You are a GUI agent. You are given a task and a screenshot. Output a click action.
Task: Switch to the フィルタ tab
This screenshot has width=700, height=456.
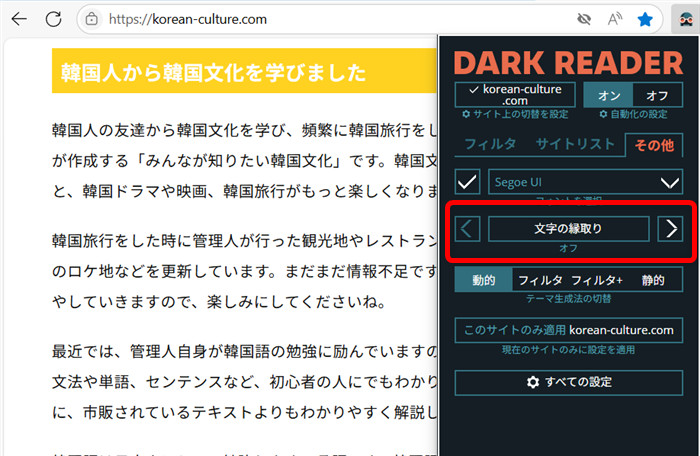[x=490, y=144]
